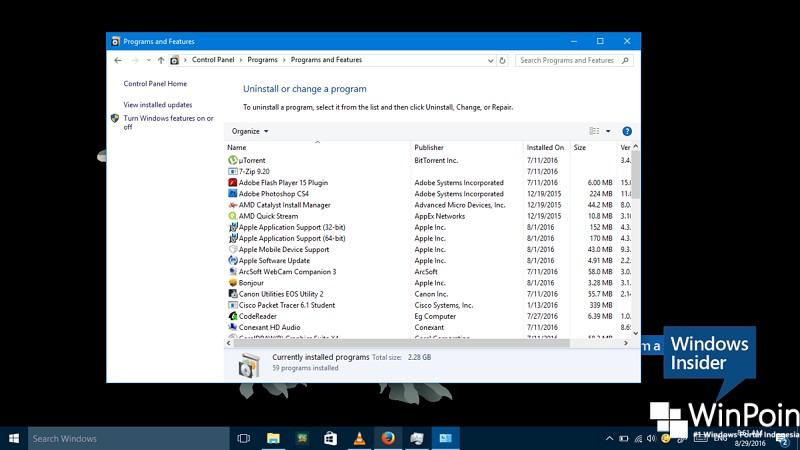Click the Advanced Micro Devices, Inc. cell
Viewport: 800px width, 450px height.
460,205
